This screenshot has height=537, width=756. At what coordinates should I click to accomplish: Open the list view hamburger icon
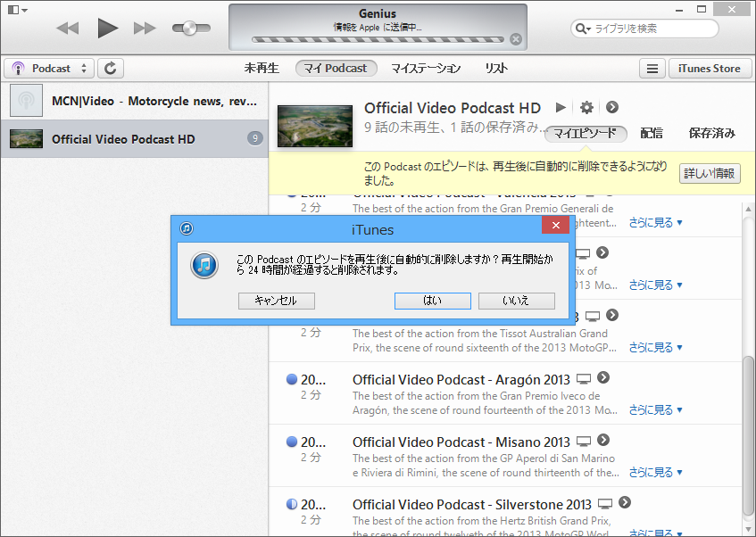click(652, 68)
